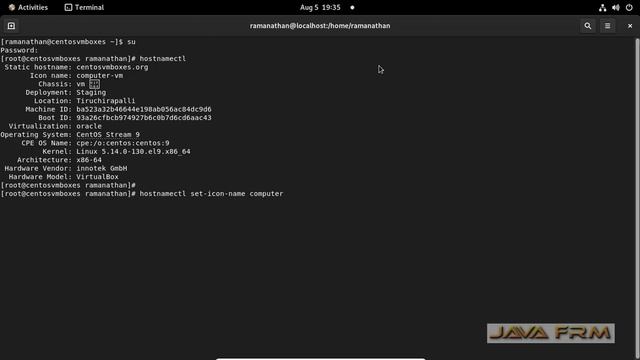Screen dimensions: 640x360
Task: Click the 'cpe:/o:centos:centos:9' value
Action: pyautogui.click(x=123, y=143)
